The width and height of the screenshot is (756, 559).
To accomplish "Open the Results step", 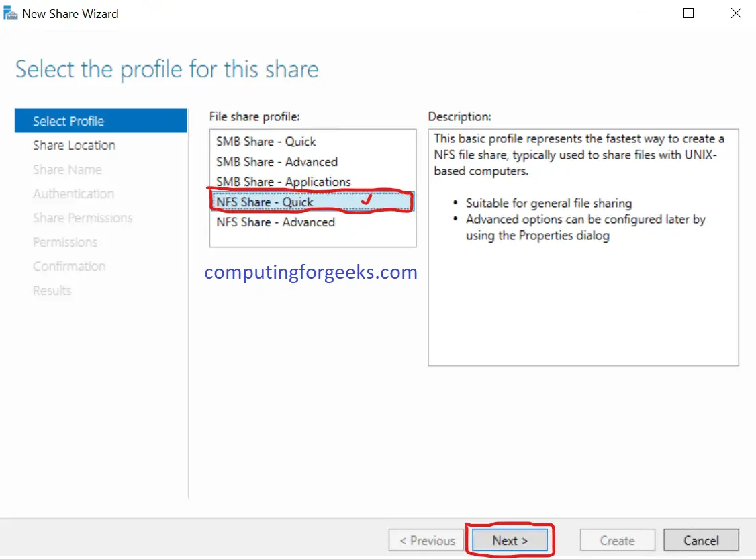I will tap(52, 290).
